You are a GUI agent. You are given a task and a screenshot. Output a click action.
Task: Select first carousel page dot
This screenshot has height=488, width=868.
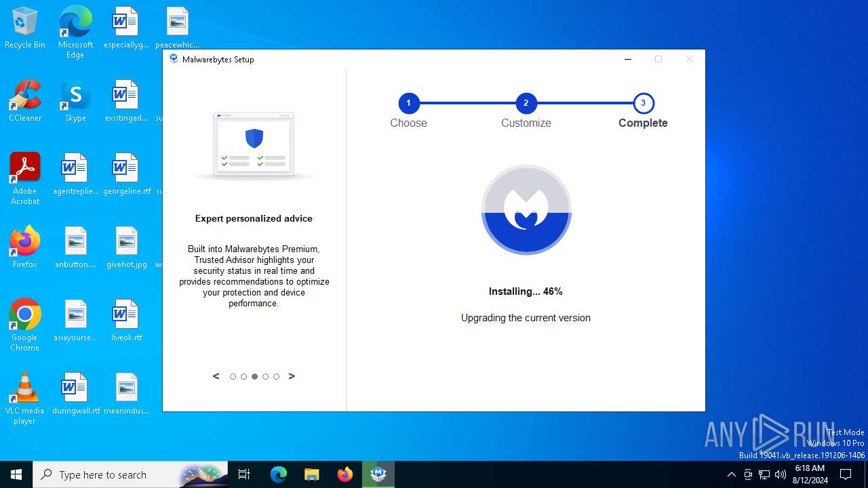click(233, 377)
